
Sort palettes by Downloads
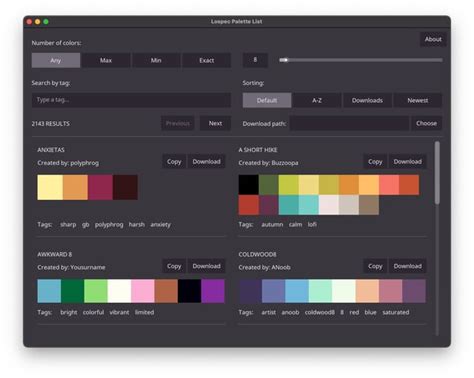tap(367, 100)
